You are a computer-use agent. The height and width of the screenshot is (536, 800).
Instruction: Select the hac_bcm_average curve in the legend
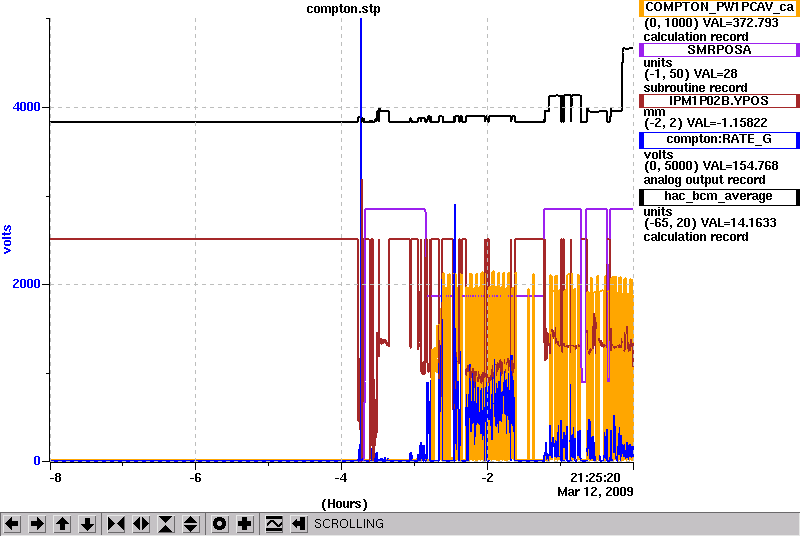point(719,197)
